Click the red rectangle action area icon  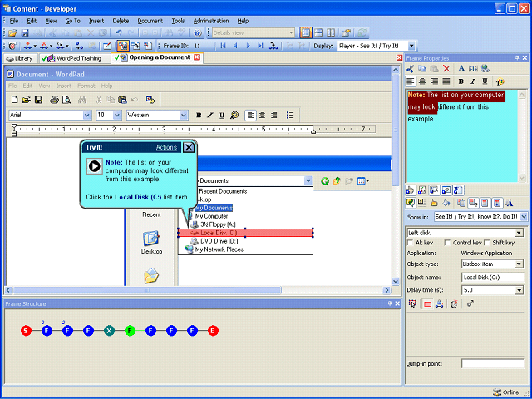pyautogui.click(x=427, y=304)
